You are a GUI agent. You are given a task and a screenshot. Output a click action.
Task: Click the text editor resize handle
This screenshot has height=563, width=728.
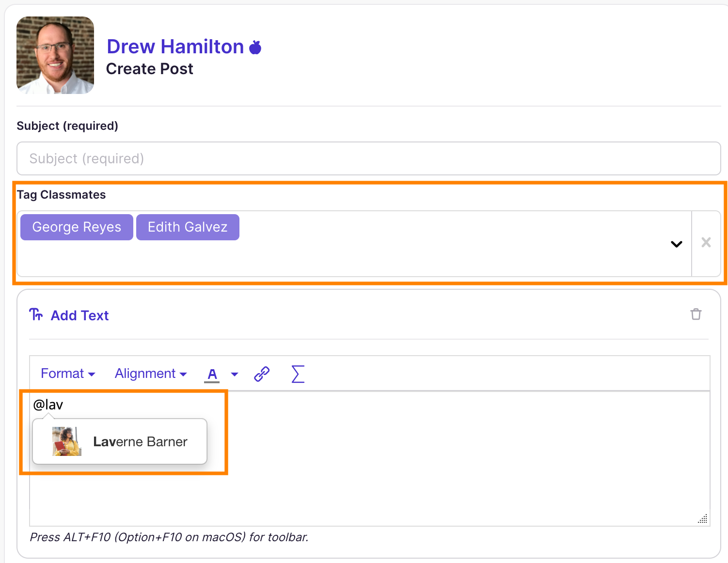(702, 518)
